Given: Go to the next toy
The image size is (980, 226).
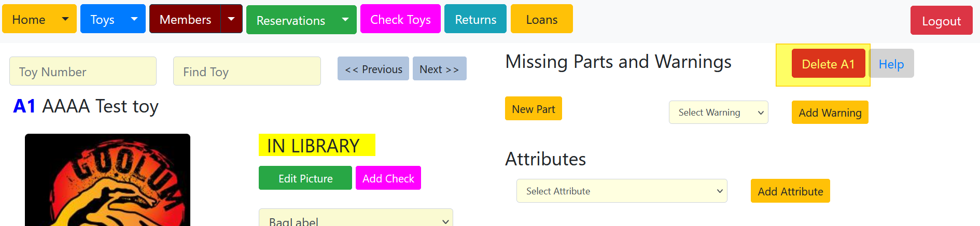Looking at the screenshot, I should [x=439, y=69].
